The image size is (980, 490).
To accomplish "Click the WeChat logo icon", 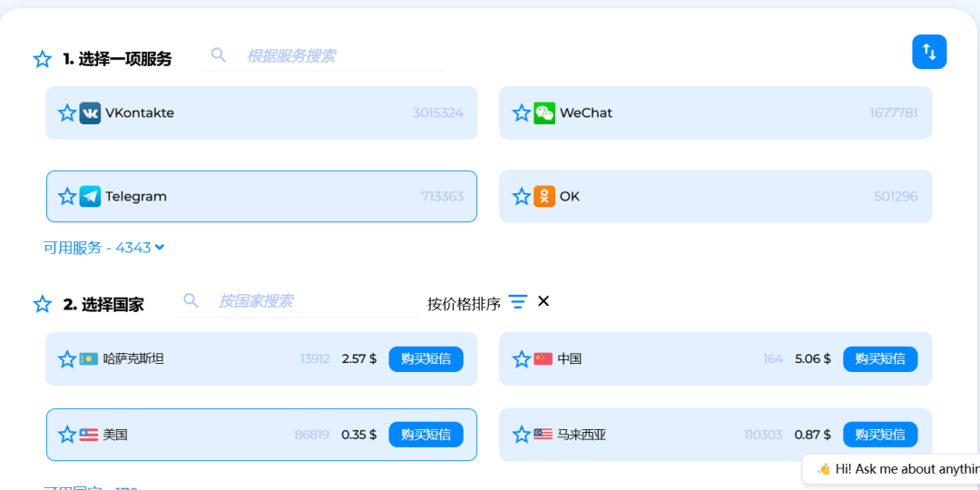I will [544, 113].
